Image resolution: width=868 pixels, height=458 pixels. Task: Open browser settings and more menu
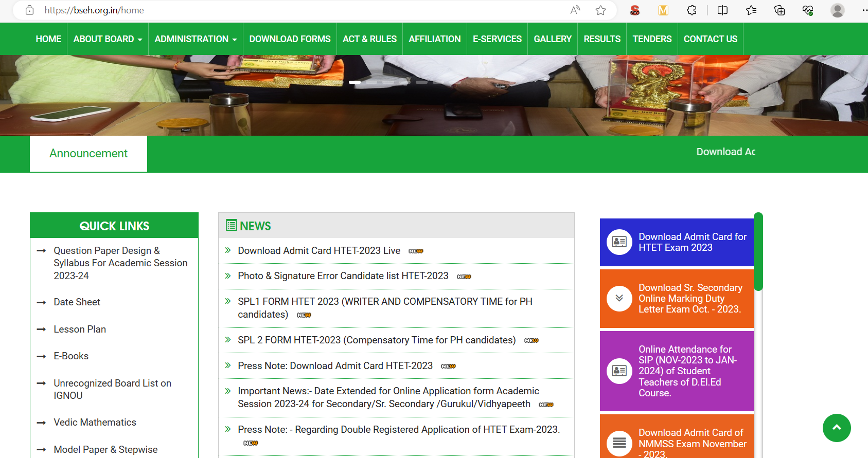coord(864,10)
